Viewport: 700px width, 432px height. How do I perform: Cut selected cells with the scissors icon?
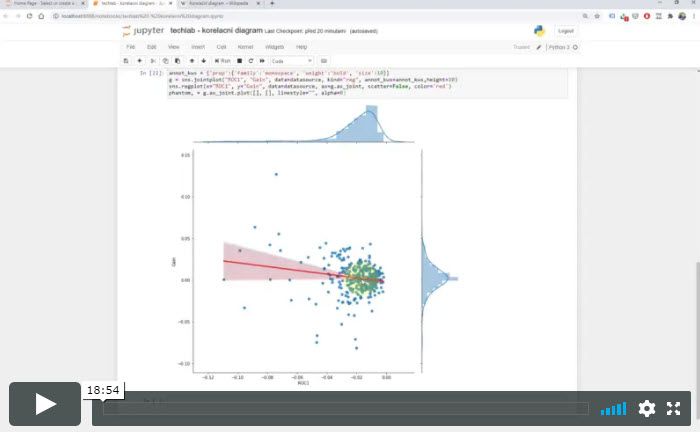click(x=153, y=61)
